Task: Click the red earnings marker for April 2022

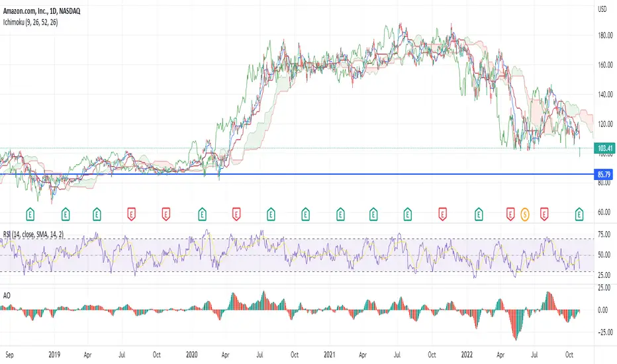Action: (510, 214)
